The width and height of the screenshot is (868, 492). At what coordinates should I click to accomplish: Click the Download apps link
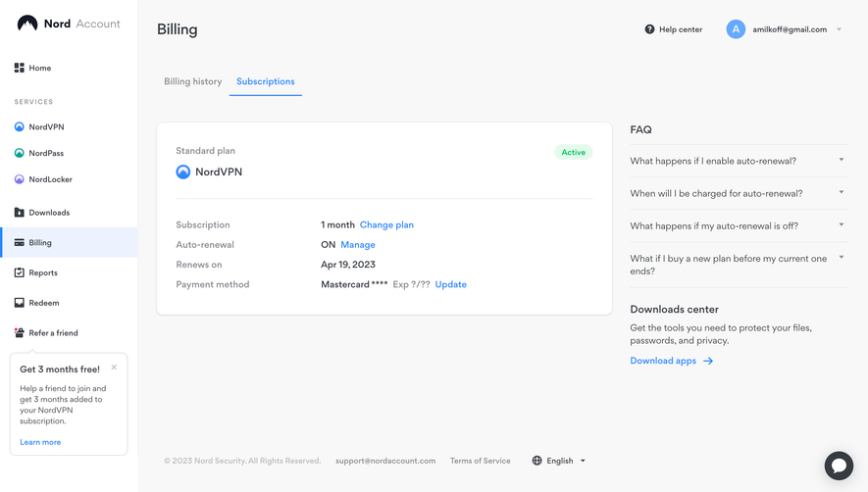[663, 361]
